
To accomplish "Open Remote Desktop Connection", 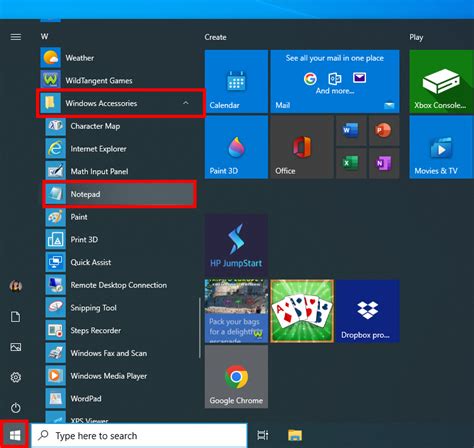I will pos(118,285).
